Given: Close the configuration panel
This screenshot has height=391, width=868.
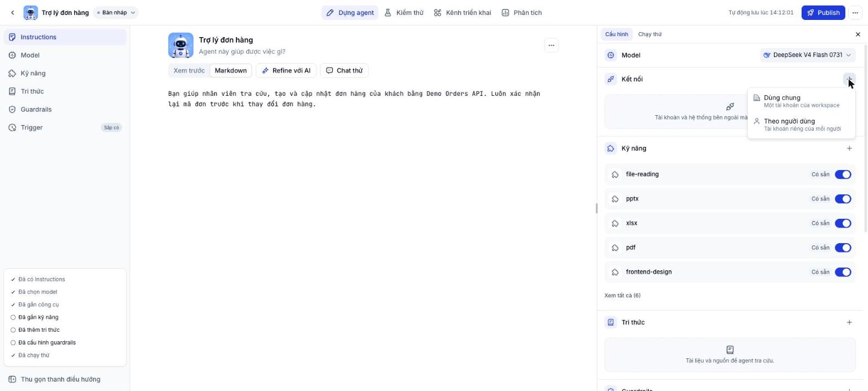Looking at the screenshot, I should 858,34.
